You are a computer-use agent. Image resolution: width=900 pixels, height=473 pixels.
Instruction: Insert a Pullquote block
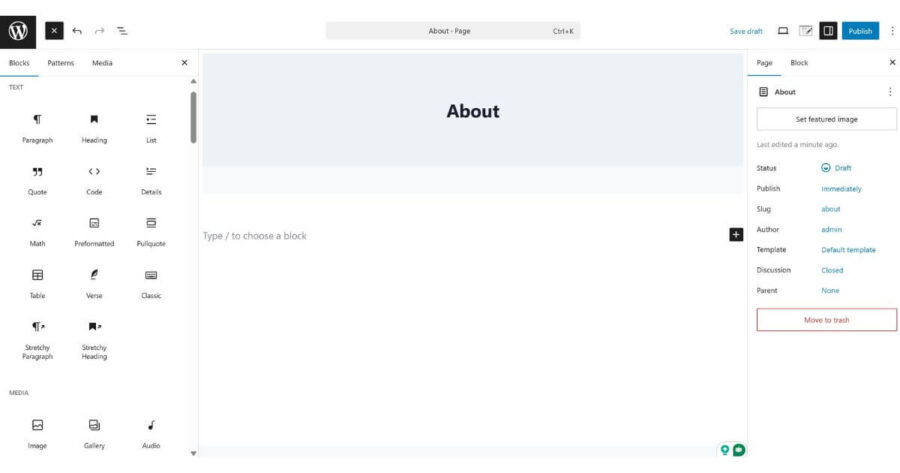tap(151, 232)
